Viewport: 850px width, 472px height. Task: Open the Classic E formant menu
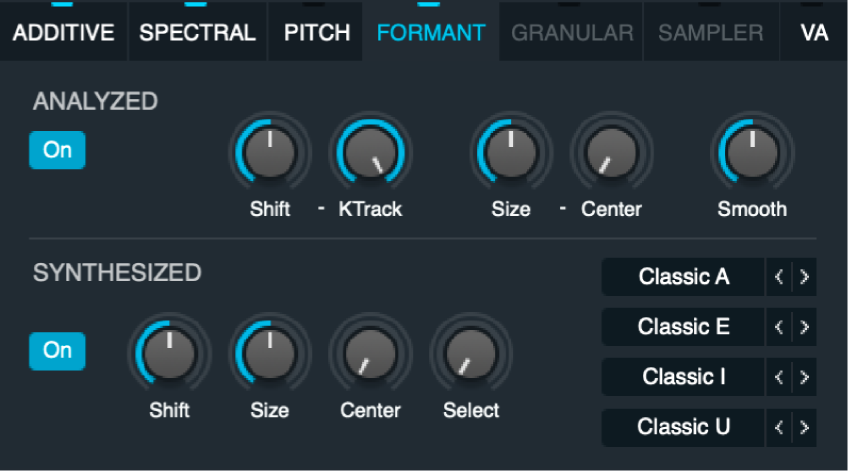click(x=684, y=327)
